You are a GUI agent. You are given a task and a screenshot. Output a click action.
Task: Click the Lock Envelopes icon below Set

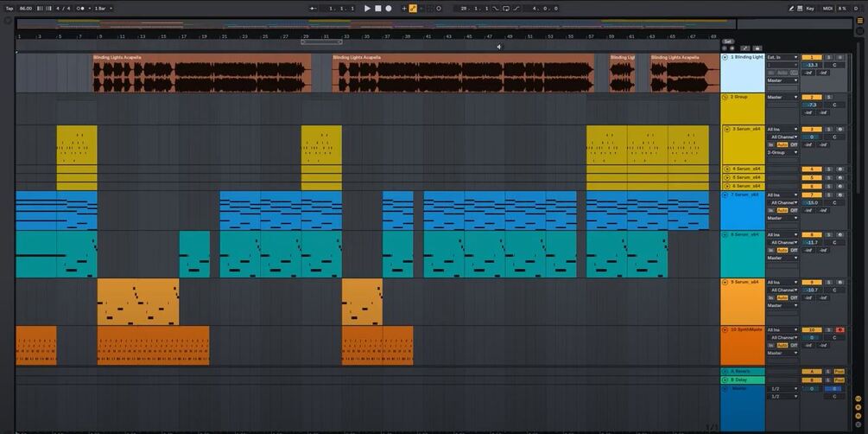pos(757,48)
